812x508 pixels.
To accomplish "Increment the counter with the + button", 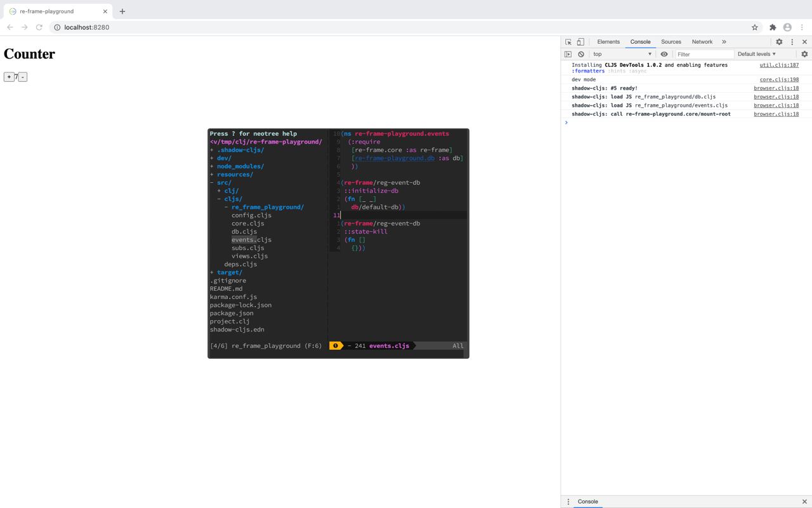I will point(9,77).
